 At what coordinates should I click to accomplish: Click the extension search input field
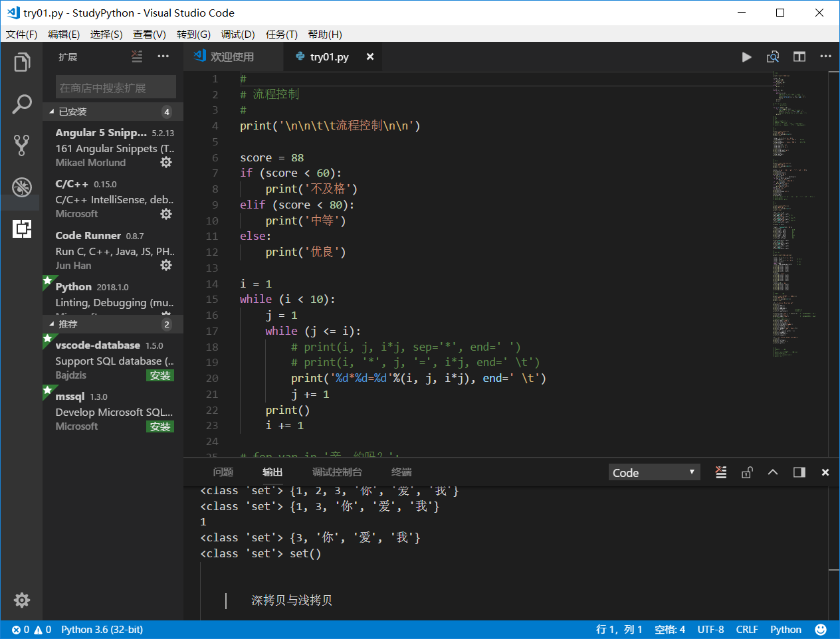(116, 88)
